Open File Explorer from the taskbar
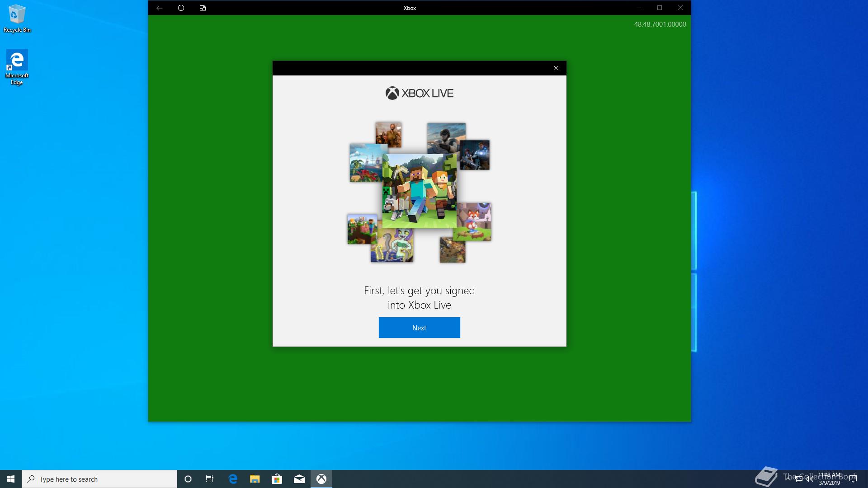The width and height of the screenshot is (868, 488). [255, 479]
